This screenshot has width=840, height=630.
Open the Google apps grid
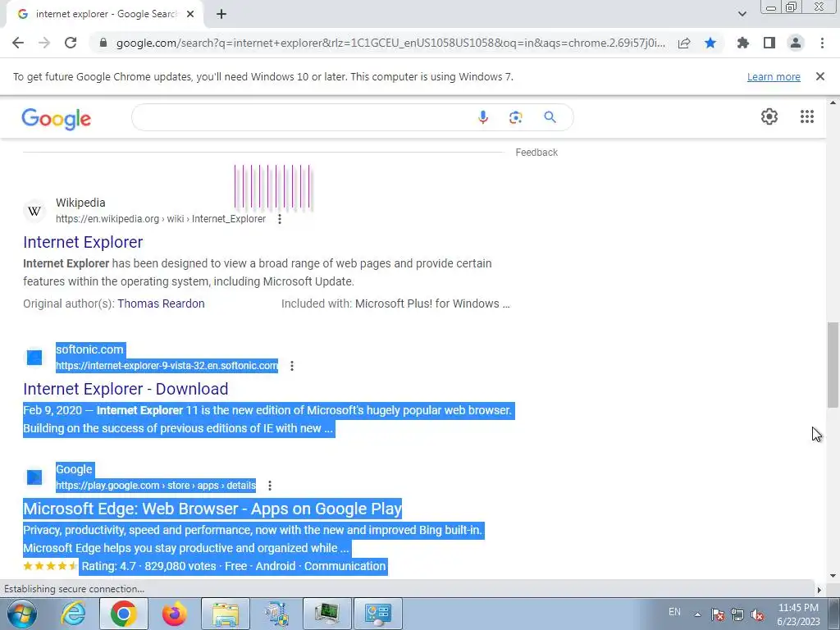pos(807,116)
